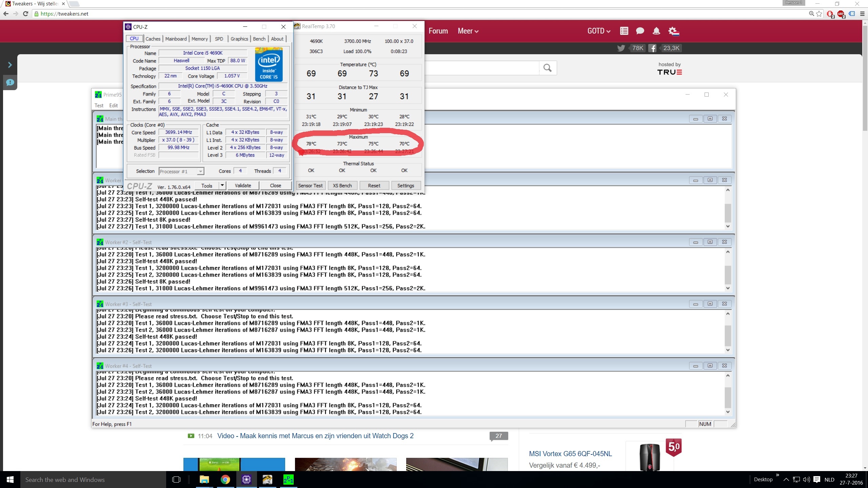Click the browser back arrow
Image resolution: width=868 pixels, height=488 pixels.
pos(6,14)
